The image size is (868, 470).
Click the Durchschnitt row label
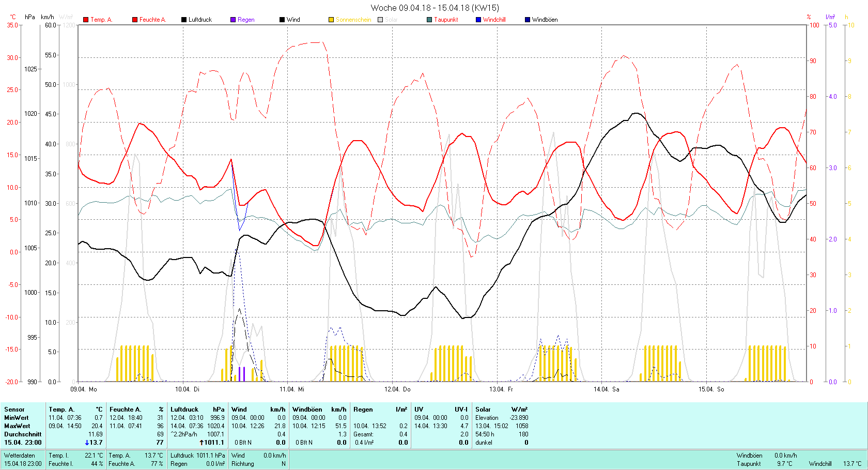click(x=23, y=434)
